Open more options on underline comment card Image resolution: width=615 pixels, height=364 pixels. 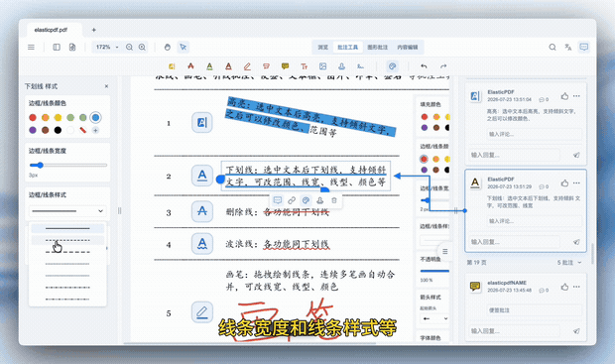pos(576,182)
